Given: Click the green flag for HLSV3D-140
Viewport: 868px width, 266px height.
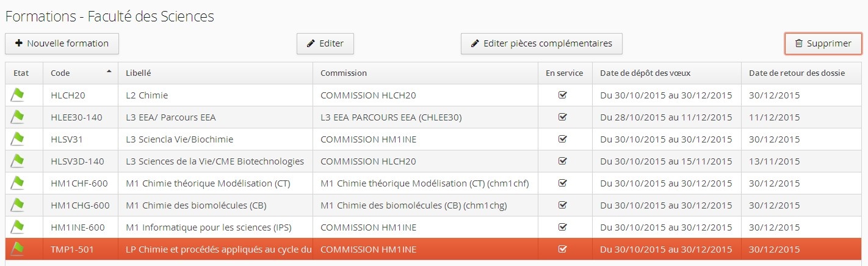Looking at the screenshot, I should [x=17, y=161].
